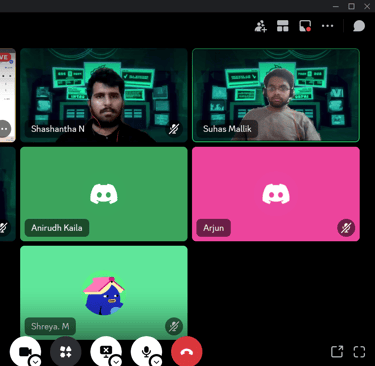This screenshot has width=375, height=366.
Task: Open the activities shapes button
Action: pyautogui.click(x=66, y=352)
